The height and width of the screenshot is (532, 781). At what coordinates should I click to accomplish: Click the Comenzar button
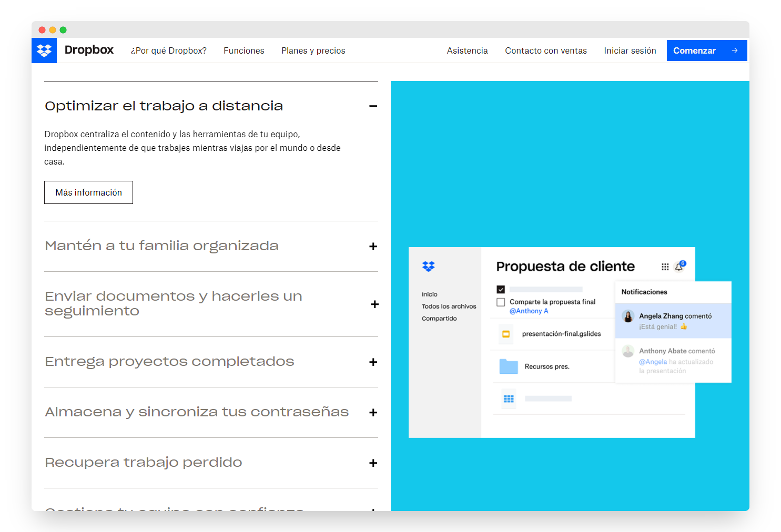coord(707,50)
